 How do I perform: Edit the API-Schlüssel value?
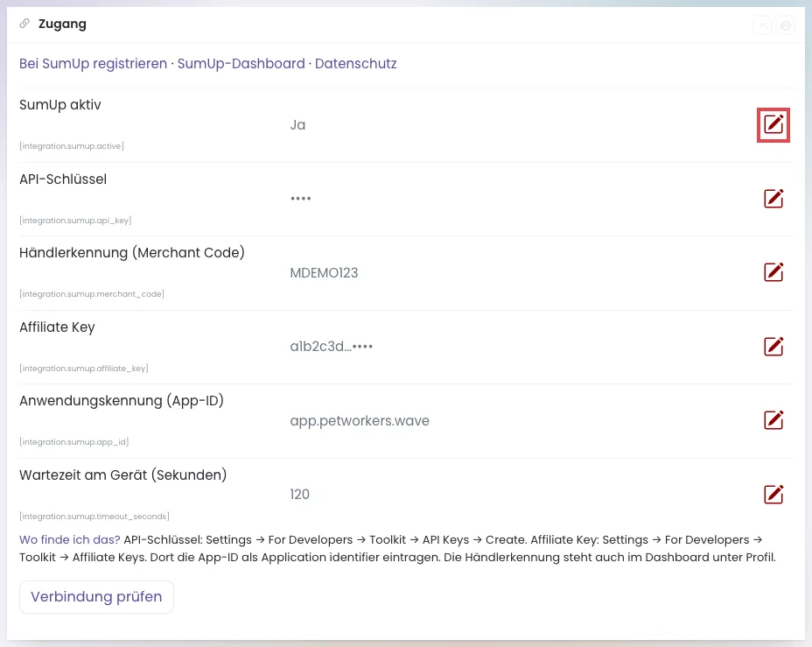(x=773, y=199)
